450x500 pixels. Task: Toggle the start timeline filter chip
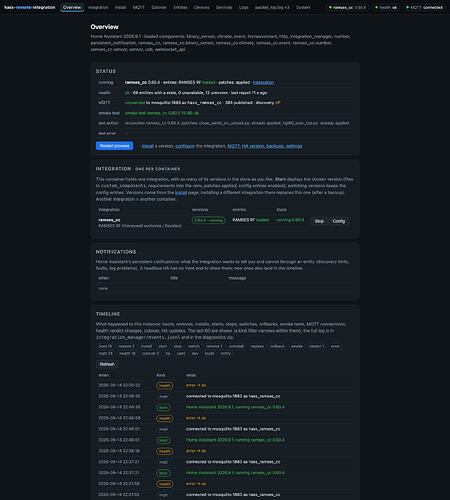click(163, 346)
